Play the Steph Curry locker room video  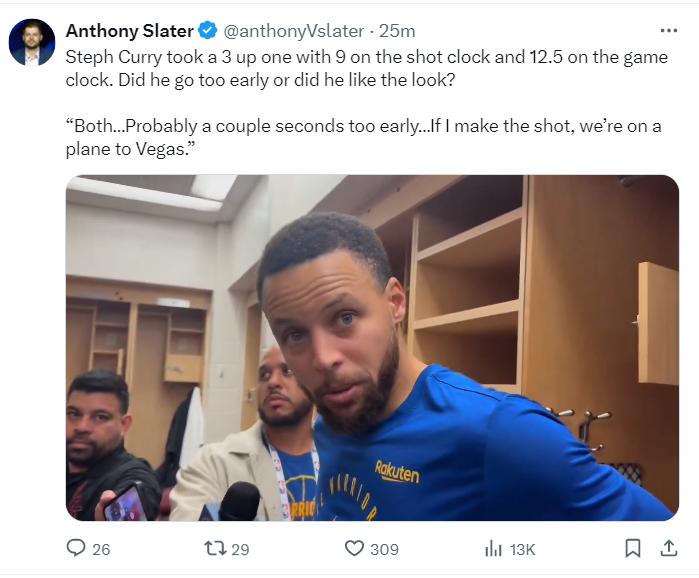372,348
